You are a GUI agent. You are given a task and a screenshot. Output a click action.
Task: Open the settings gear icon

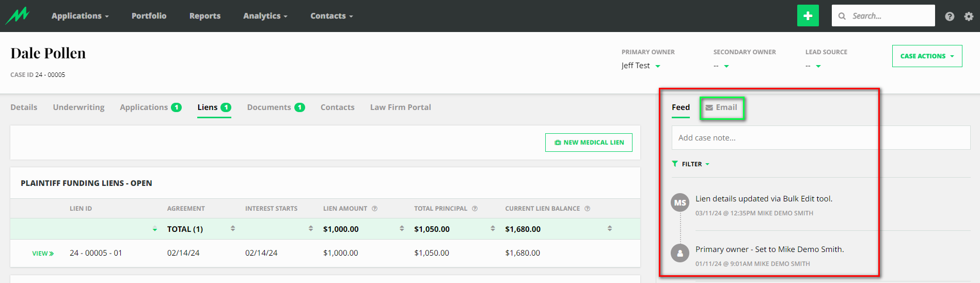tap(969, 17)
